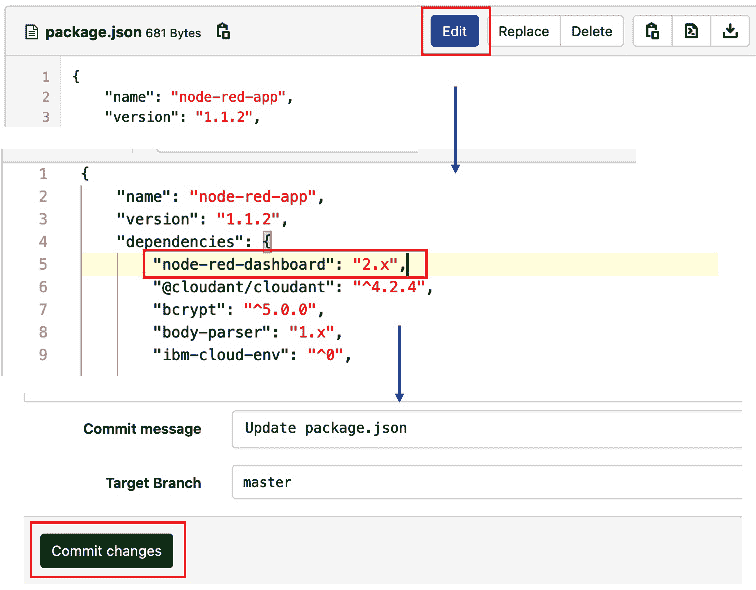
Task: Click the Commit changes button
Action: click(107, 550)
